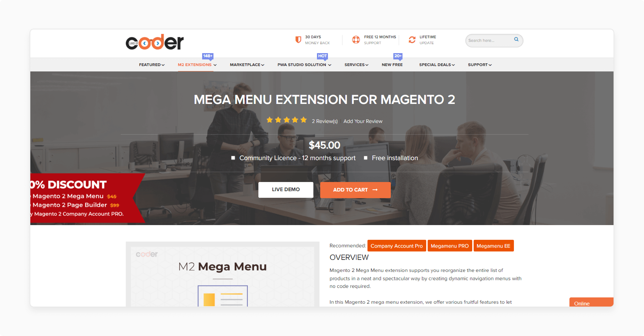Click the Lifetime Update refresh icon
The width and height of the screenshot is (644, 336).
pos(411,40)
